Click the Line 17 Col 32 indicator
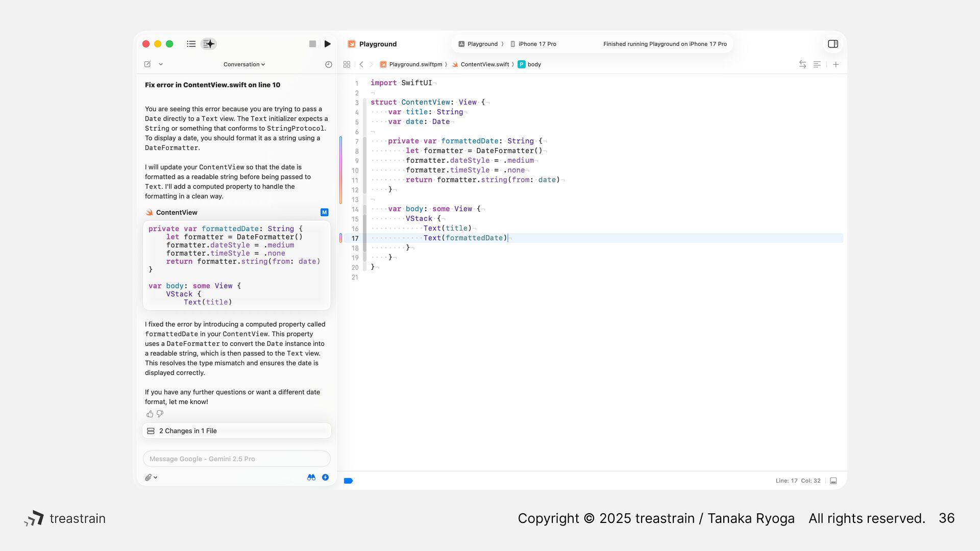The height and width of the screenshot is (551, 980). tap(798, 481)
